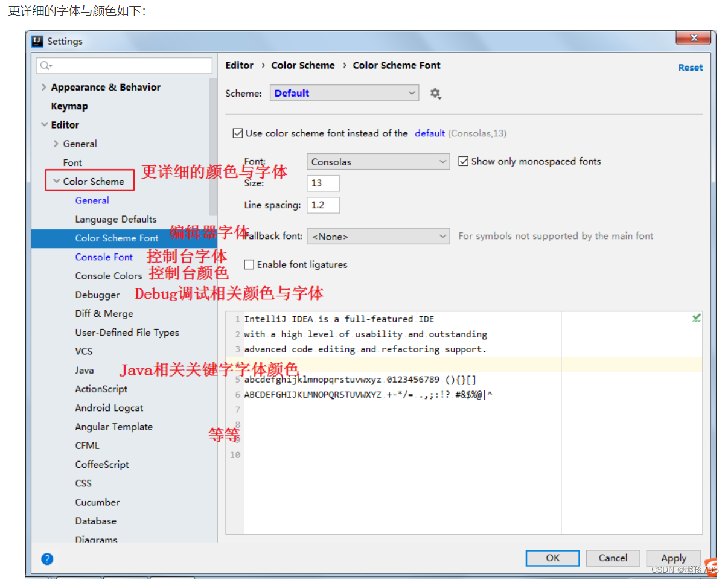Close the Settings dialog window
Screen dimensions: 728x580
click(693, 39)
